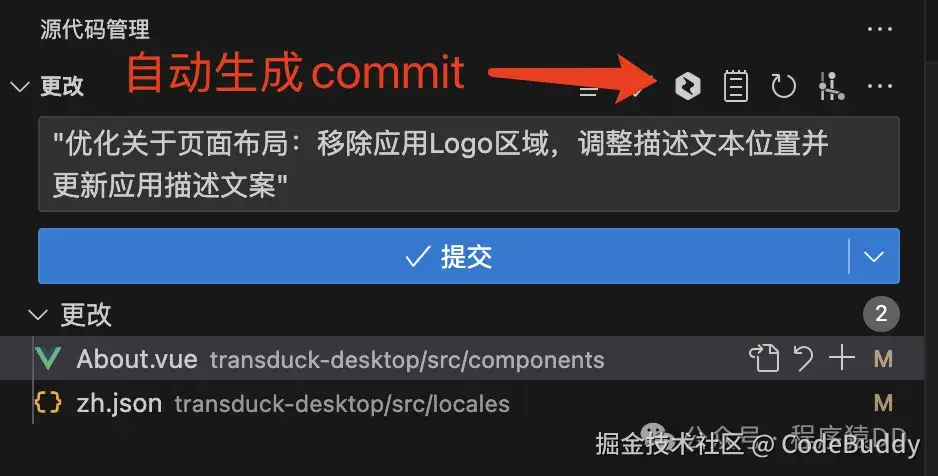The image size is (938, 476).
Task: Open the changes header more actions ellipsis
Action: (880, 86)
